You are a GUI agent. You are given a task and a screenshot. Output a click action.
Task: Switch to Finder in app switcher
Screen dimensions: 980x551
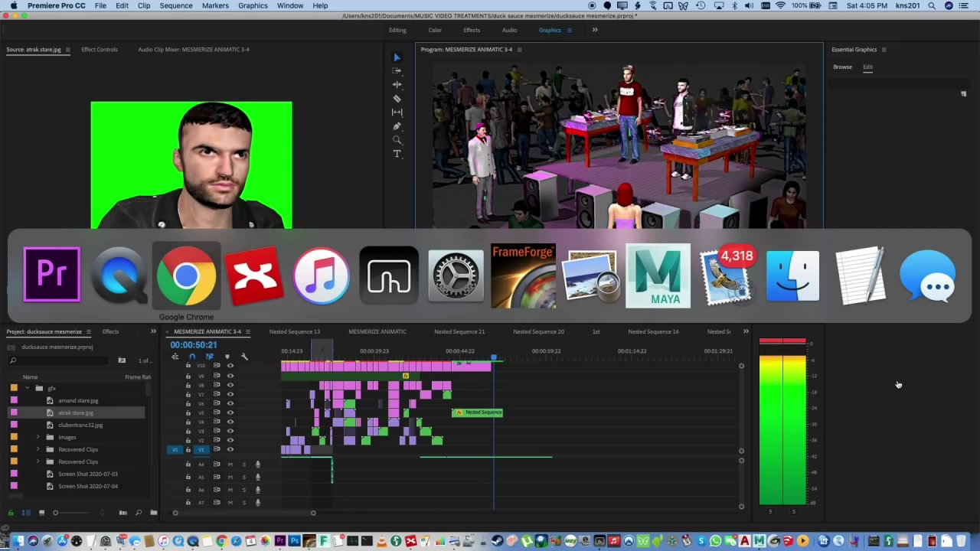[792, 275]
